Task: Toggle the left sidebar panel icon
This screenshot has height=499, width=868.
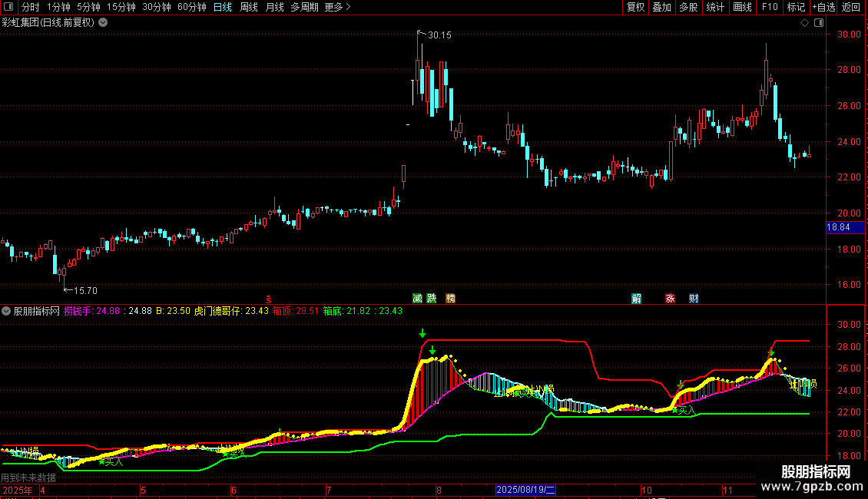Action: 8,7
